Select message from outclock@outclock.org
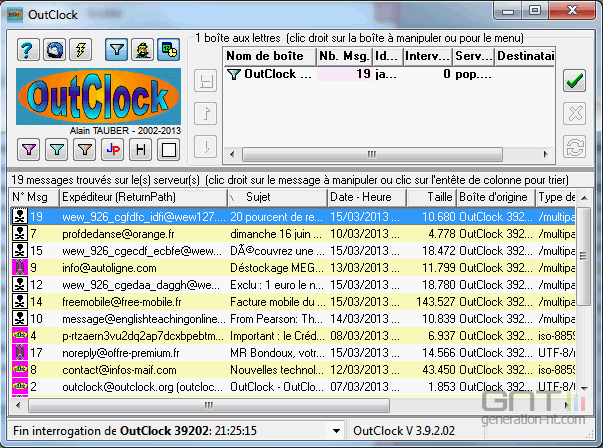This screenshot has width=603, height=448. coord(293,386)
